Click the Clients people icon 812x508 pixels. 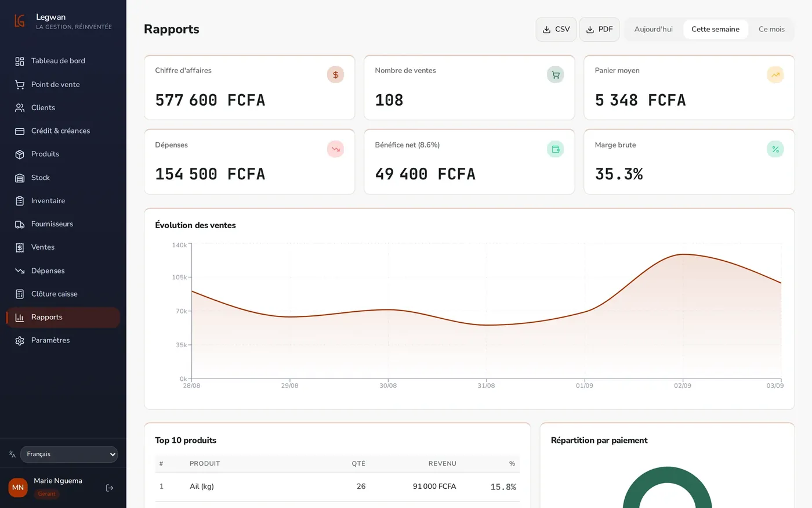pyautogui.click(x=20, y=108)
